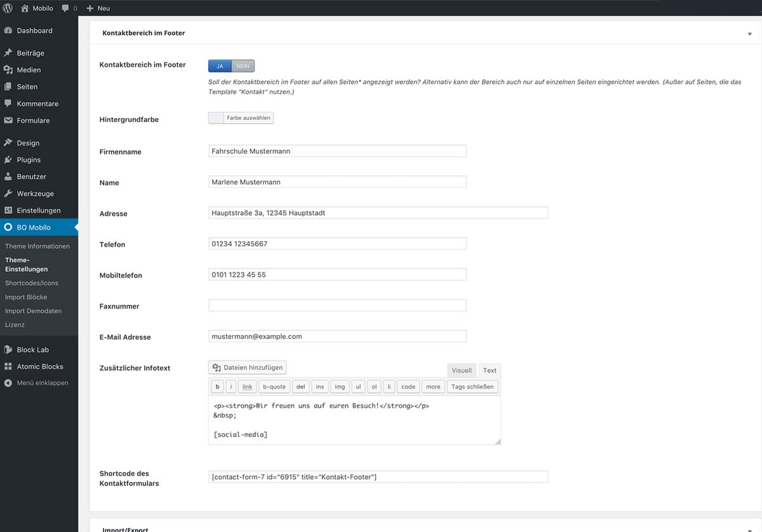Set footer contact toggle to JA
The height and width of the screenshot is (532, 762).
(220, 66)
